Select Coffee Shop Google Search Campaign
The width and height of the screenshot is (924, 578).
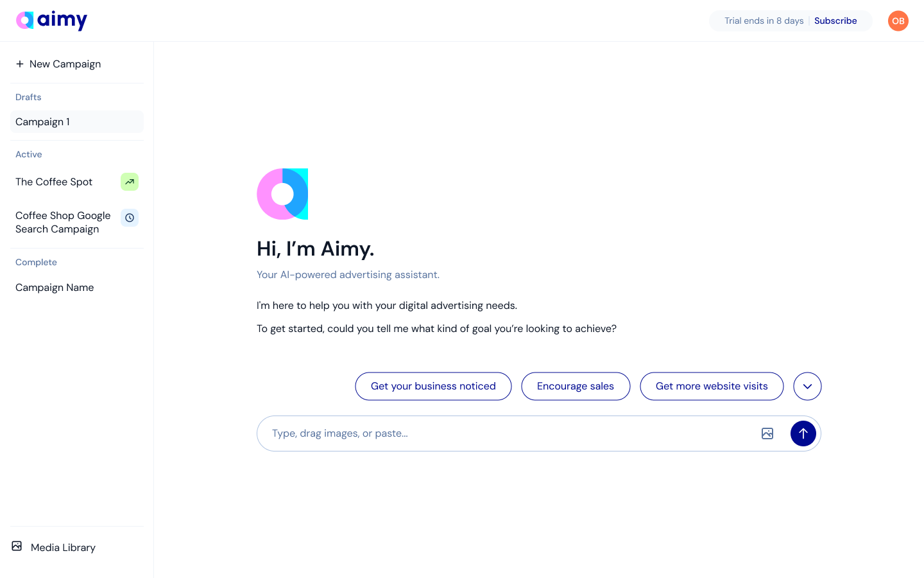tap(63, 222)
